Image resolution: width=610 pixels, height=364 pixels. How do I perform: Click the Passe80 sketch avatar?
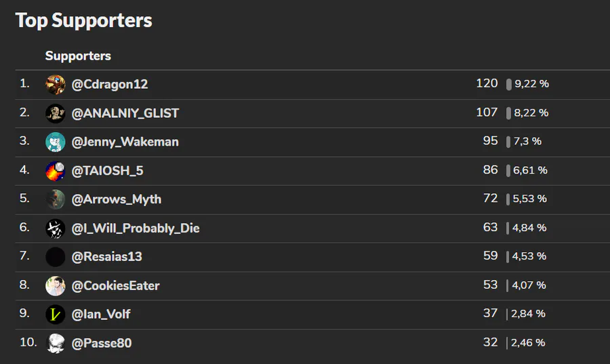point(56,343)
